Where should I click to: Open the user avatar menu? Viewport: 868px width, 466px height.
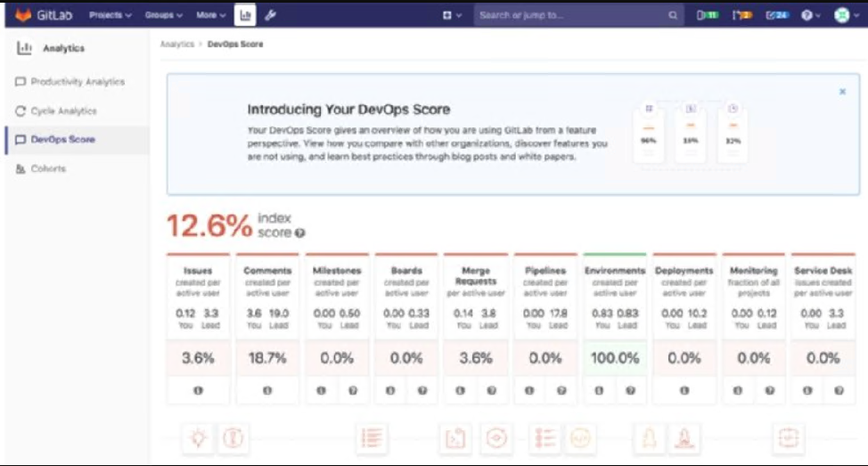click(x=847, y=15)
